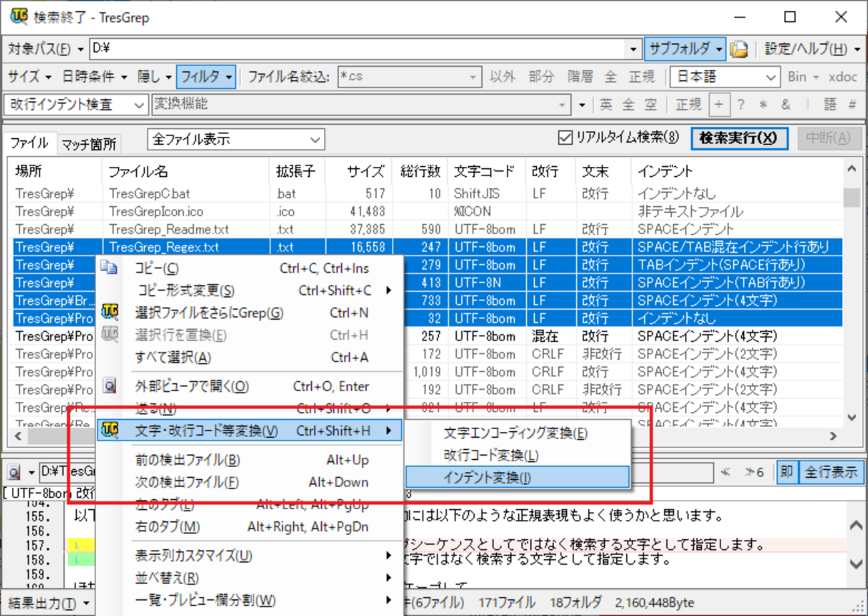The image size is (868, 616).
Task: Toggle the 空 whitespace option
Action: (x=650, y=104)
